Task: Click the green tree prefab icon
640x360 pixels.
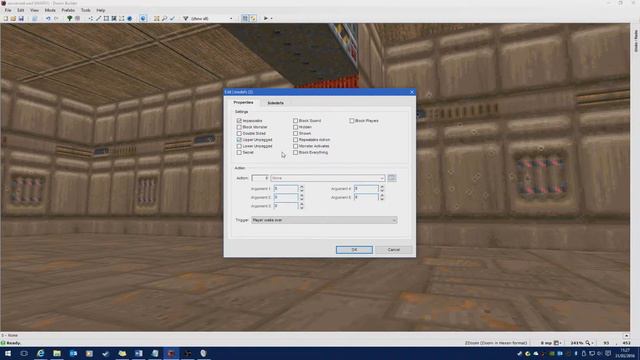Action: click(69, 18)
